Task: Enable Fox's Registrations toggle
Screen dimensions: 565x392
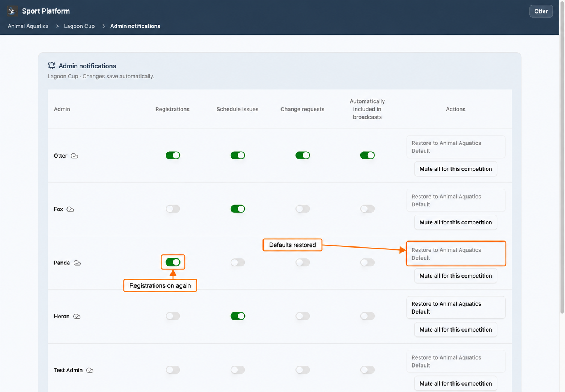Action: click(x=173, y=209)
